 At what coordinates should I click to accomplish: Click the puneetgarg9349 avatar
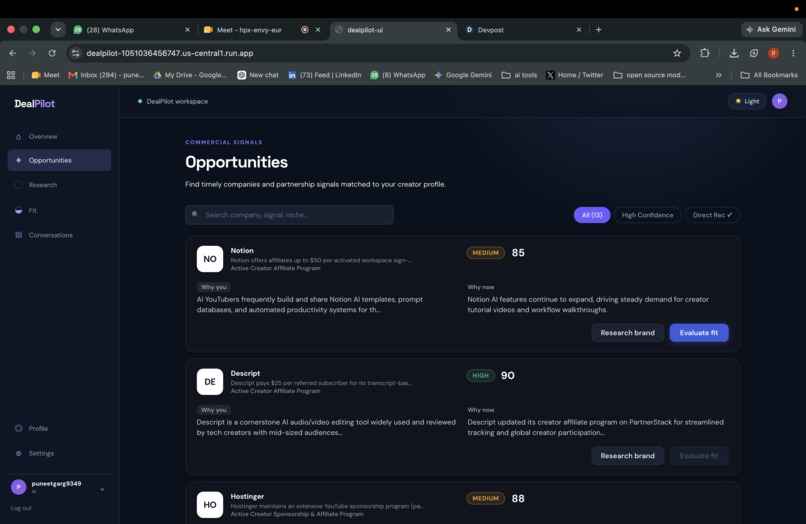(x=19, y=486)
